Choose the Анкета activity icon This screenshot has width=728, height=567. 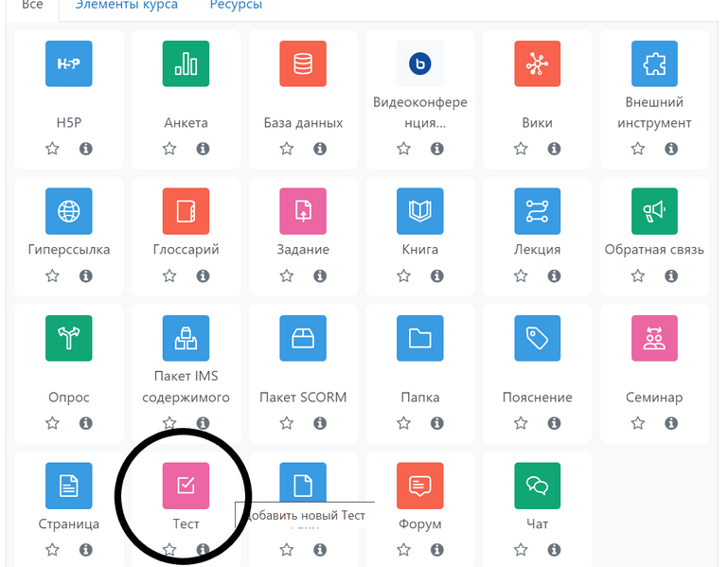click(186, 64)
